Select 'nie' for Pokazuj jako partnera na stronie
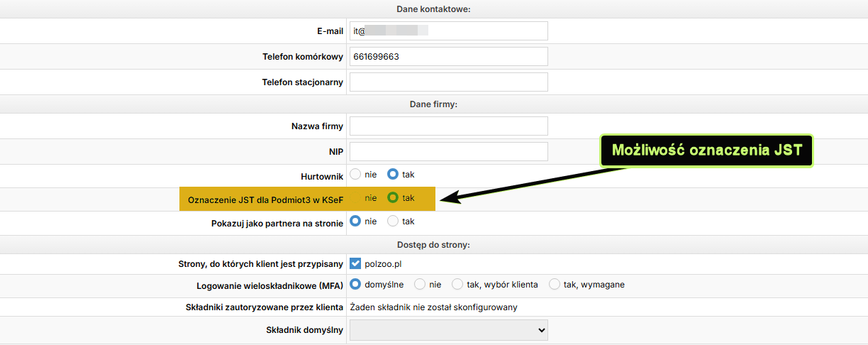The height and width of the screenshot is (345, 868). coord(356,221)
